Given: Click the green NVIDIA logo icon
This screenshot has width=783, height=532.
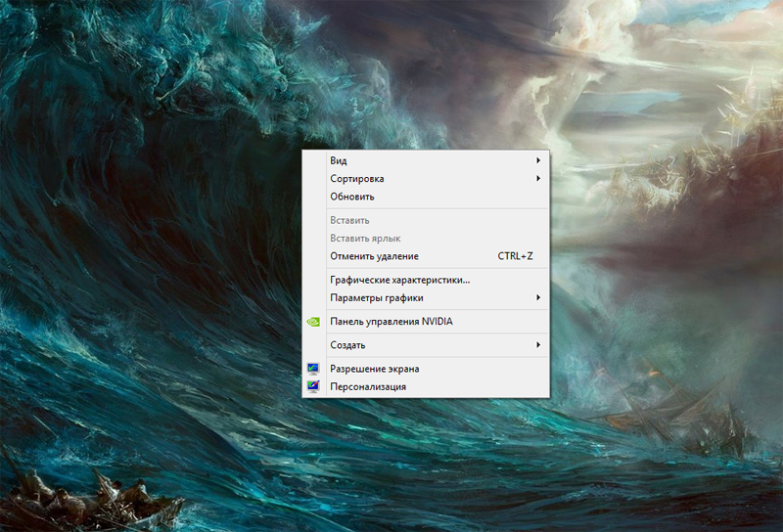Looking at the screenshot, I should [x=313, y=322].
